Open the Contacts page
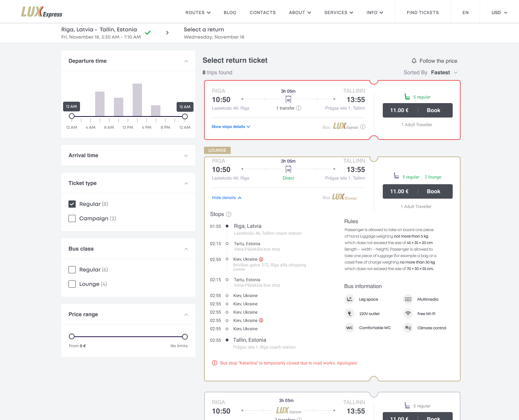The width and height of the screenshot is (519, 420). (x=263, y=13)
